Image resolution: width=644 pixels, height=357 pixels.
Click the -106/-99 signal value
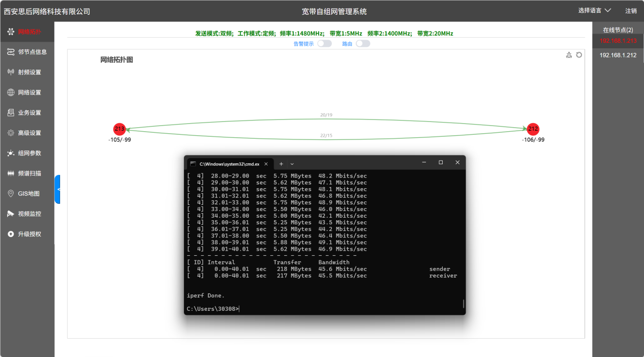[x=533, y=140]
